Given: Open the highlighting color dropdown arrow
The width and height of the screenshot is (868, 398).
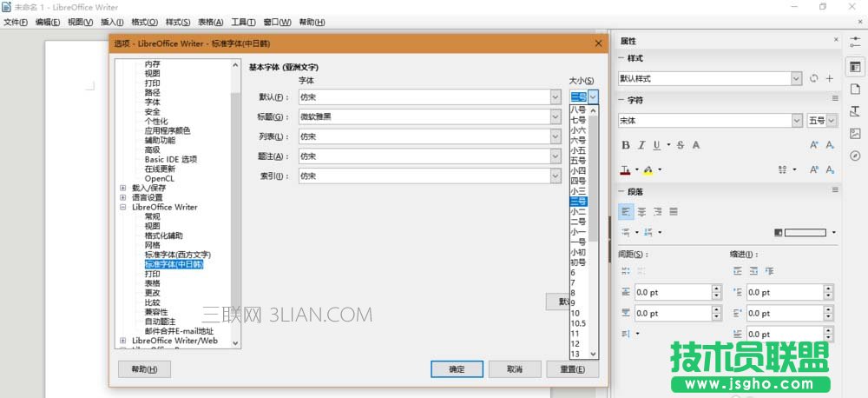Looking at the screenshot, I should 660,169.
